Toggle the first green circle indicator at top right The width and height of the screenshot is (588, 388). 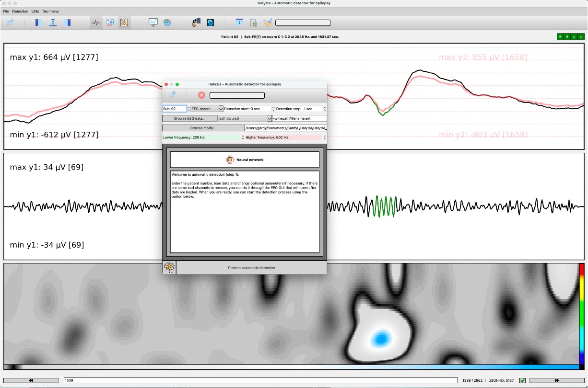pyautogui.click(x=560, y=36)
